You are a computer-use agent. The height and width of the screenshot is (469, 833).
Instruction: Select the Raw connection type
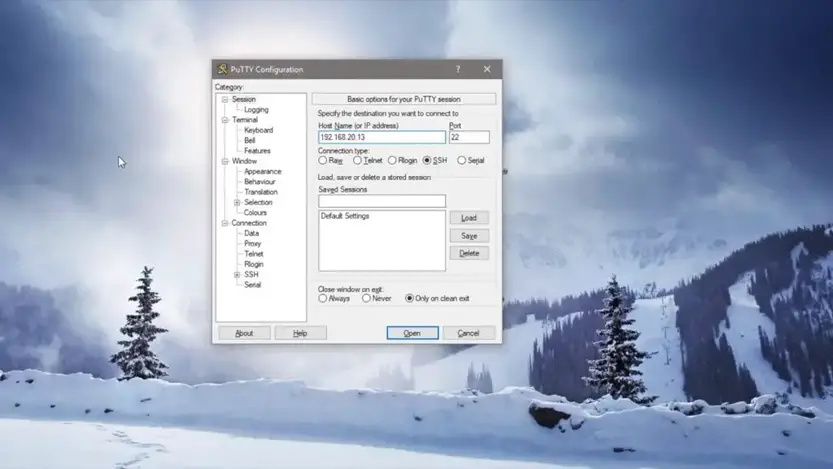click(x=323, y=160)
